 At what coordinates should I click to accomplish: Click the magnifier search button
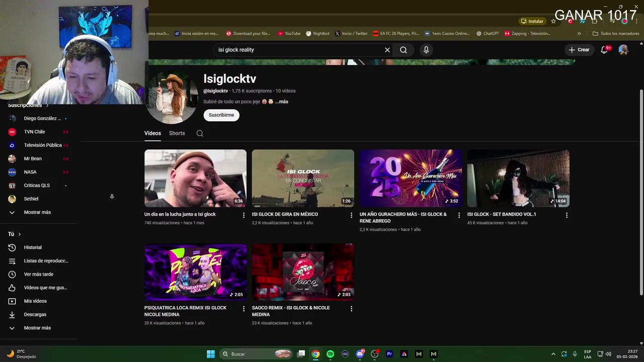[404, 50]
